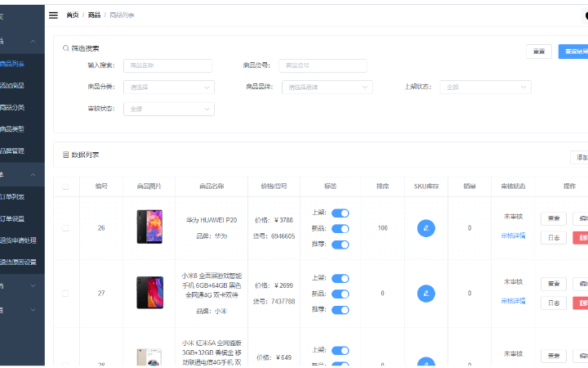Viewport: 588px width, 368px height.
Task: Click the 小米8 product thumbnail
Action: click(x=149, y=293)
